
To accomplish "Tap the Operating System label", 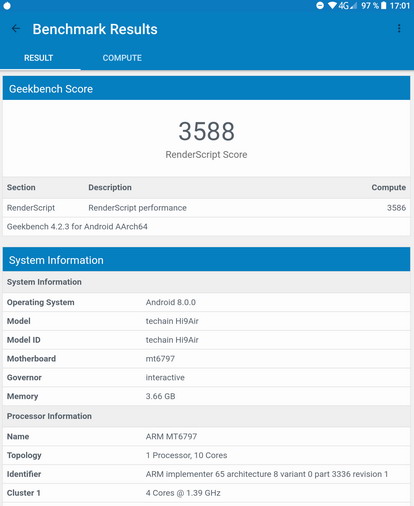I will coord(41,302).
